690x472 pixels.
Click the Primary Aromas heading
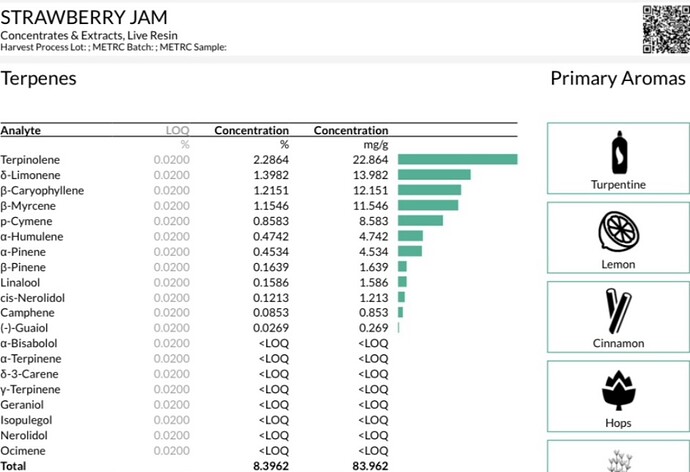pyautogui.click(x=618, y=79)
